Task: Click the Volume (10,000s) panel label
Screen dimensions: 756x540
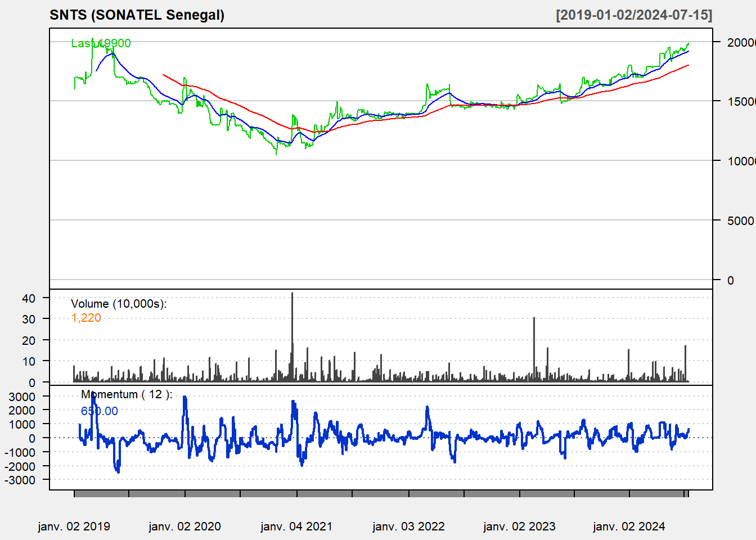Action: click(119, 304)
